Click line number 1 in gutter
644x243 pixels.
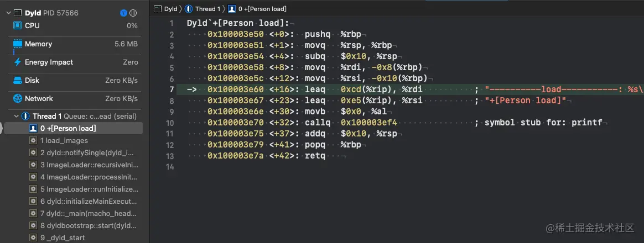pyautogui.click(x=172, y=24)
